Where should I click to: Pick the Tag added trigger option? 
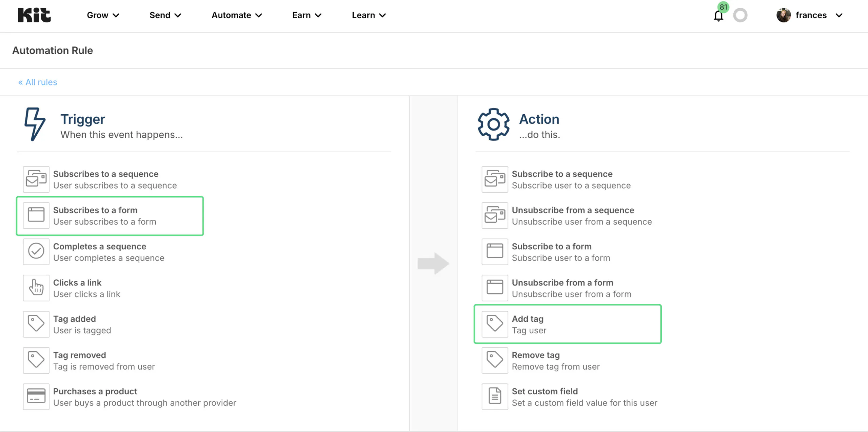pos(75,324)
